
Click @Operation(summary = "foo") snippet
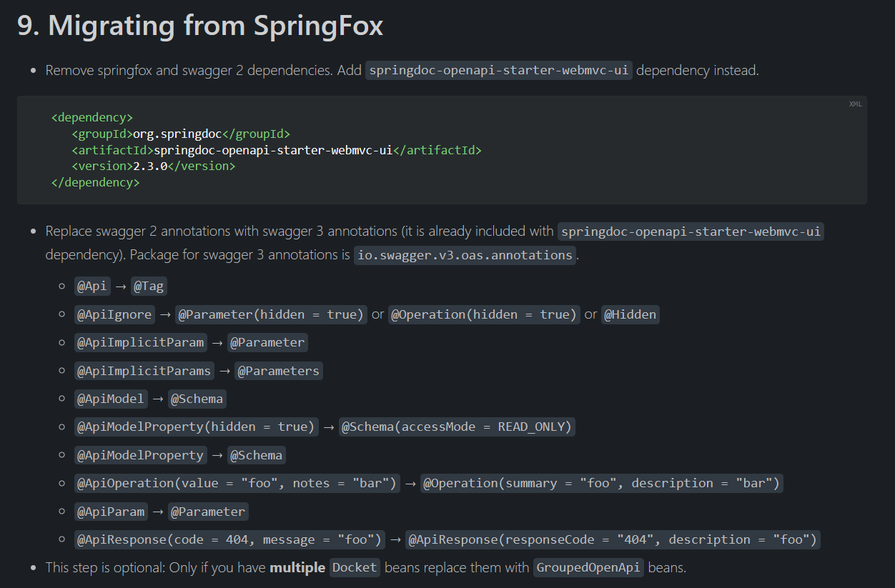602,483
